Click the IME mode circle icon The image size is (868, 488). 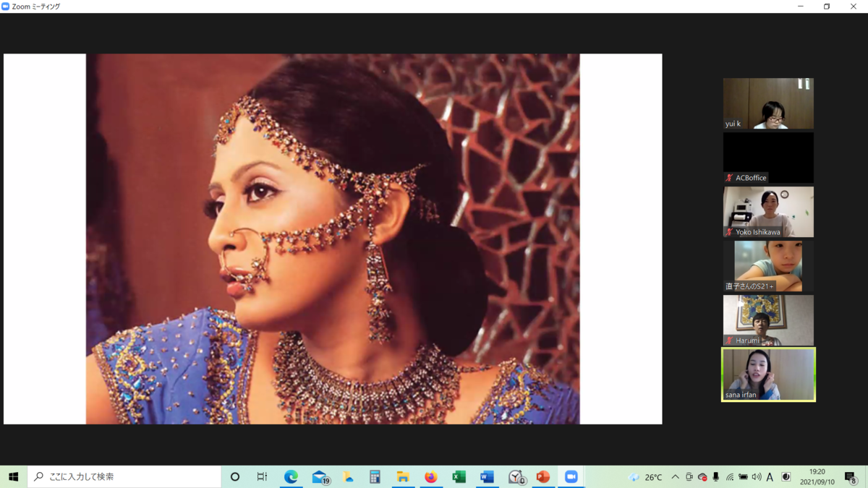786,477
